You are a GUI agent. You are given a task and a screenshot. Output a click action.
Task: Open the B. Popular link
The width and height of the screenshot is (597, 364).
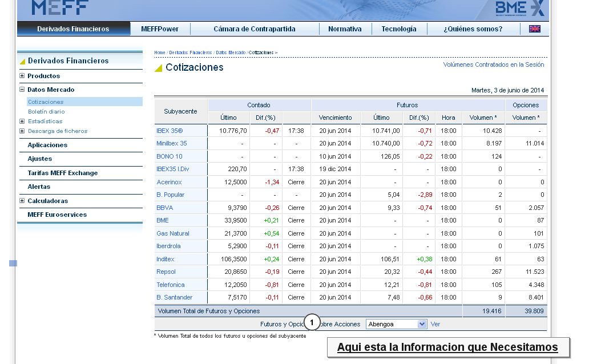(x=170, y=195)
